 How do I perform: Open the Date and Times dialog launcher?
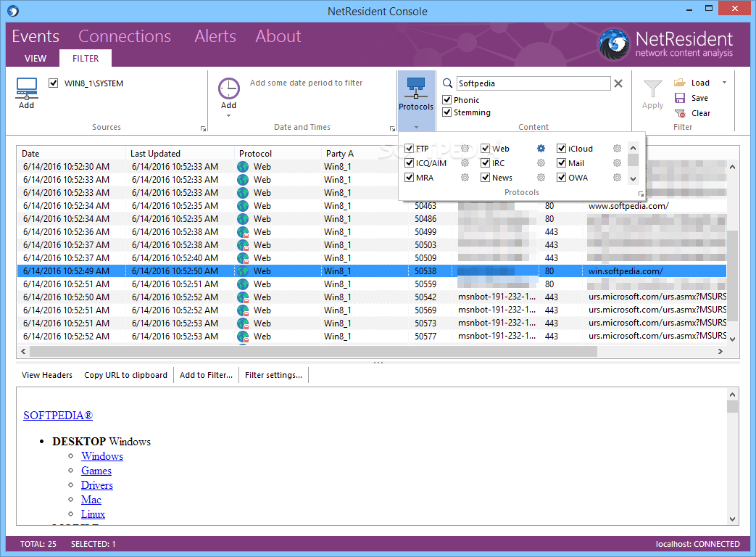(x=392, y=128)
